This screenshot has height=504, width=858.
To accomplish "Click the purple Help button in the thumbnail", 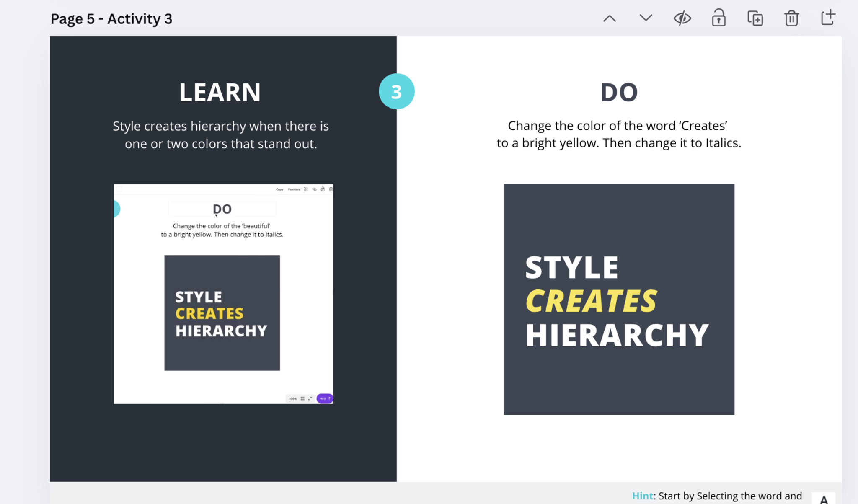I will tap(325, 398).
